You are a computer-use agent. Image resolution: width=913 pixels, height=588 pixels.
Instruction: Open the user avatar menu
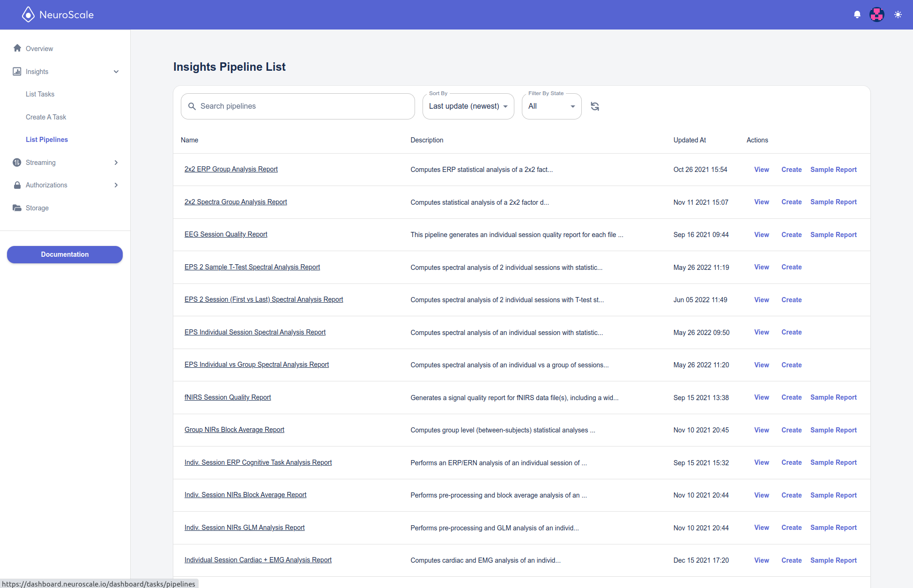coord(877,15)
